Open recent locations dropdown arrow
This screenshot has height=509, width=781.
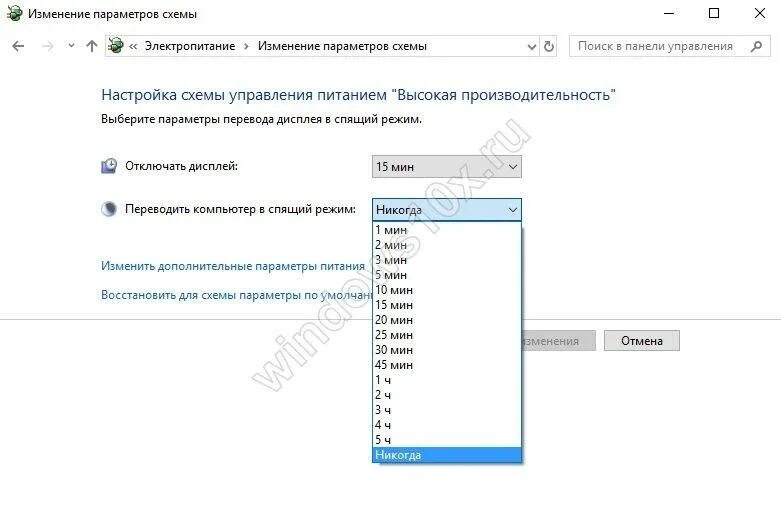click(x=71, y=46)
